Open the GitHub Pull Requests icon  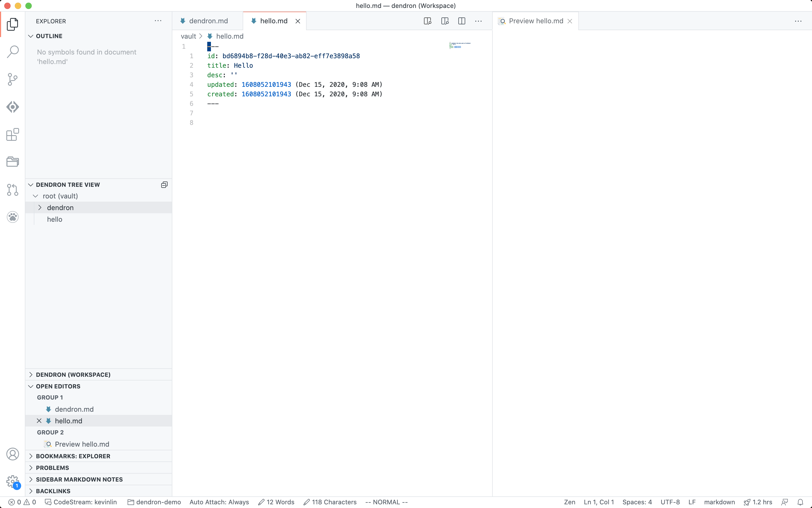click(x=12, y=190)
